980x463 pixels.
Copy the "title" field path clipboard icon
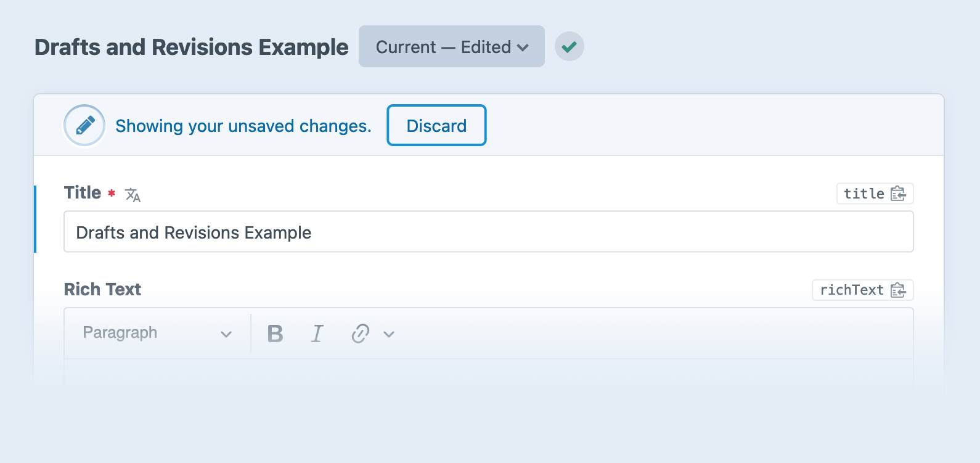(x=899, y=193)
